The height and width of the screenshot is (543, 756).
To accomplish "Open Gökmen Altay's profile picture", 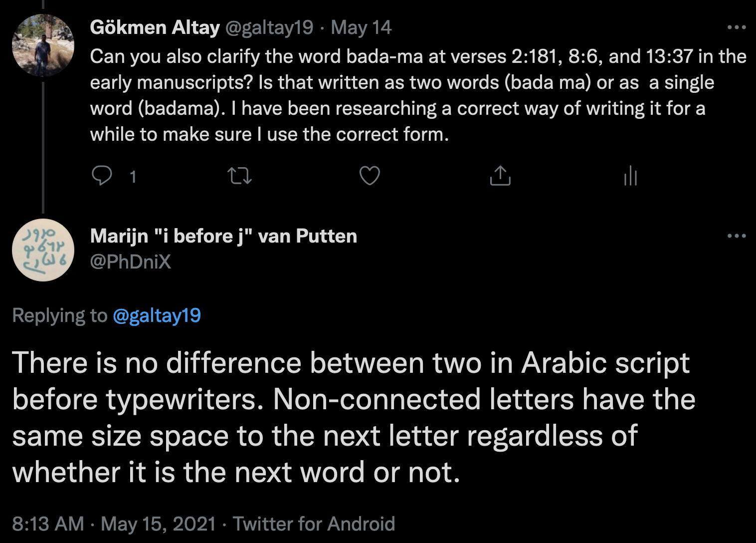I will (x=43, y=45).
